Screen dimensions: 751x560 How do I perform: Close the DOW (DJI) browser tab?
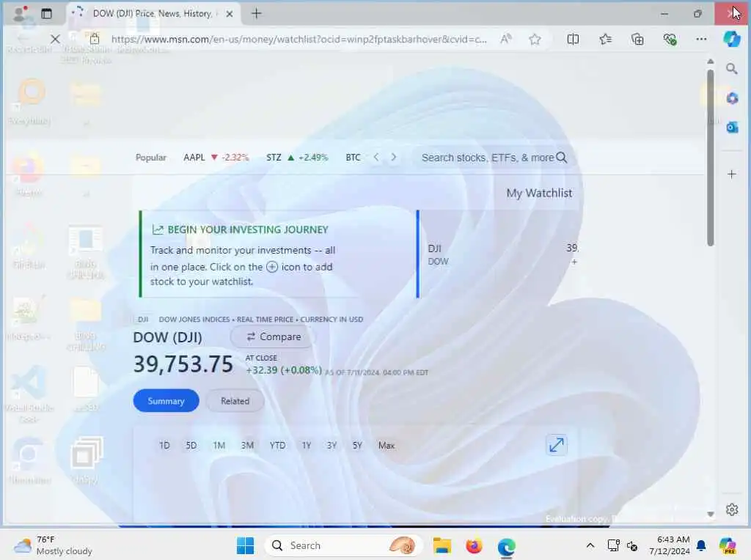tap(230, 14)
